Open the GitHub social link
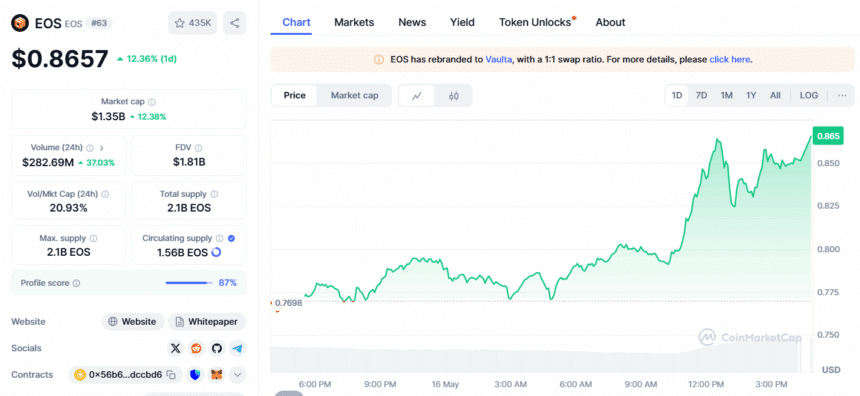Screen dimensions: 860x396 (217, 348)
